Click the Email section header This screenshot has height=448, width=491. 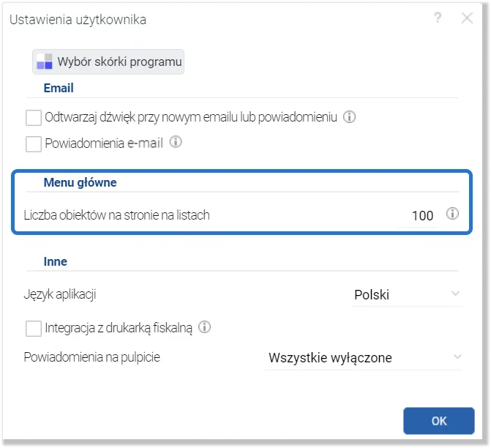pyautogui.click(x=59, y=88)
